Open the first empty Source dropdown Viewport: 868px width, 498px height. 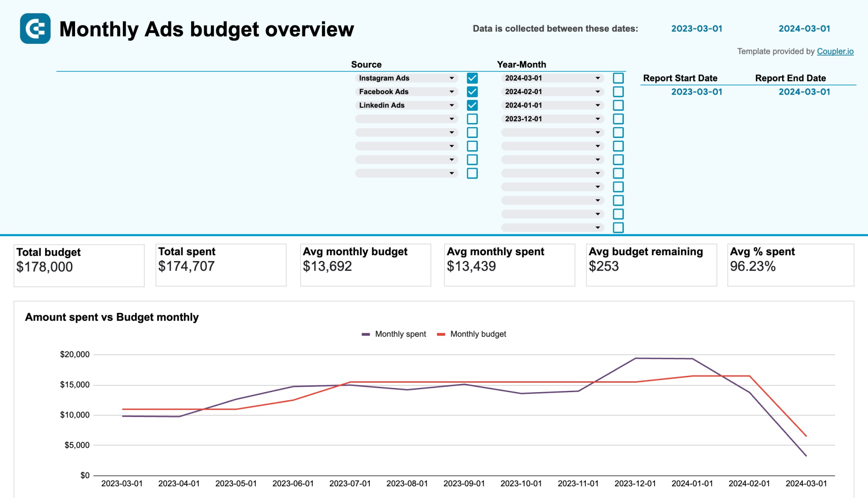452,119
